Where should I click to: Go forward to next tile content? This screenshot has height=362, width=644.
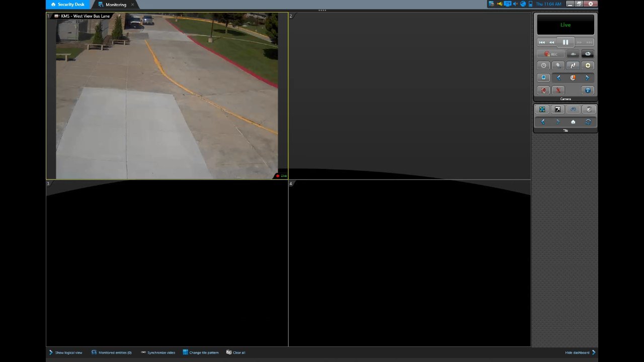tap(557, 122)
